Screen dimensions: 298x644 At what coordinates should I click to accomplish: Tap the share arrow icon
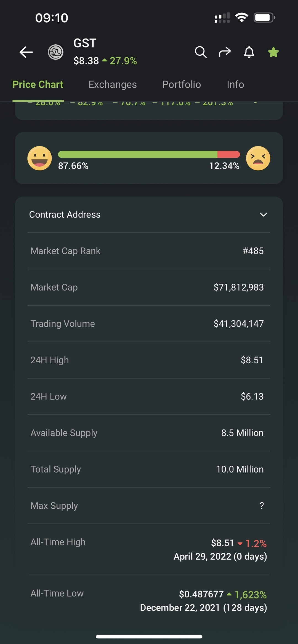tap(225, 52)
